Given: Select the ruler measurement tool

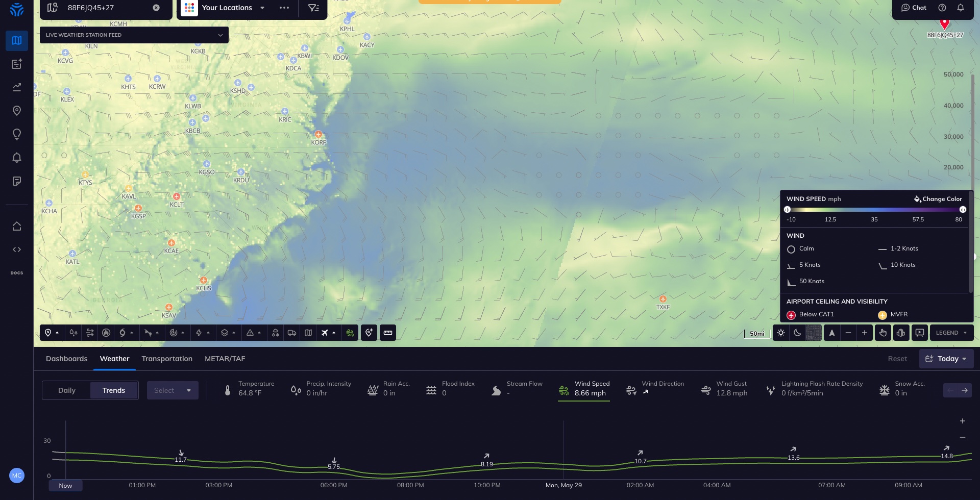Looking at the screenshot, I should (x=388, y=333).
